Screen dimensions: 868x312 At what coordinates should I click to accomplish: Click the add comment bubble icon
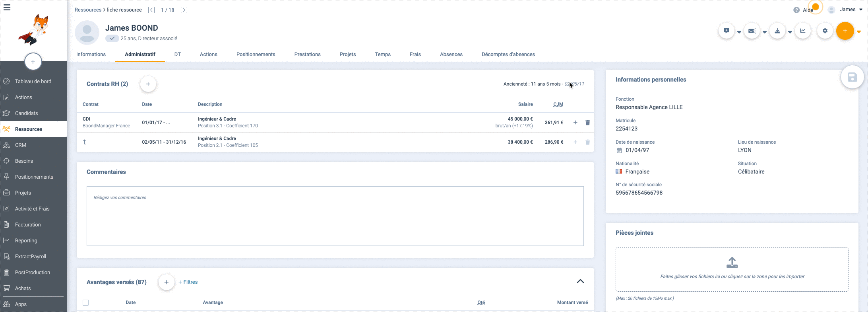[x=727, y=31]
